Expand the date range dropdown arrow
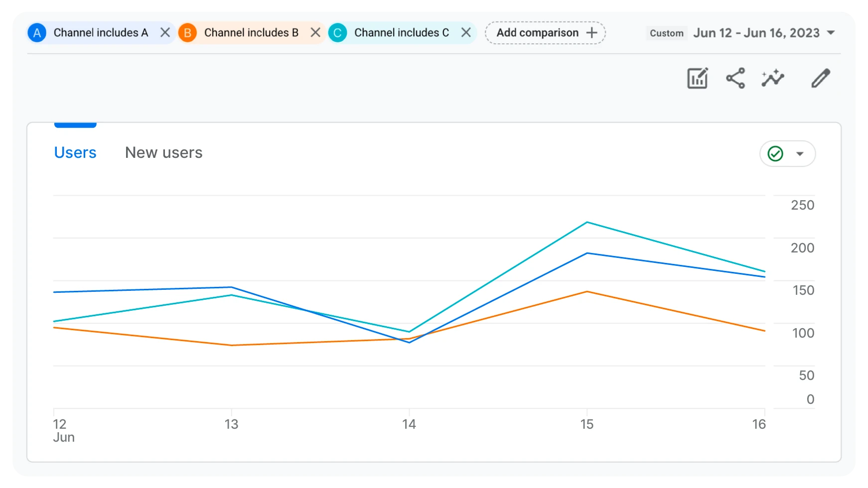Screen dimensions: 868x488 coord(831,33)
